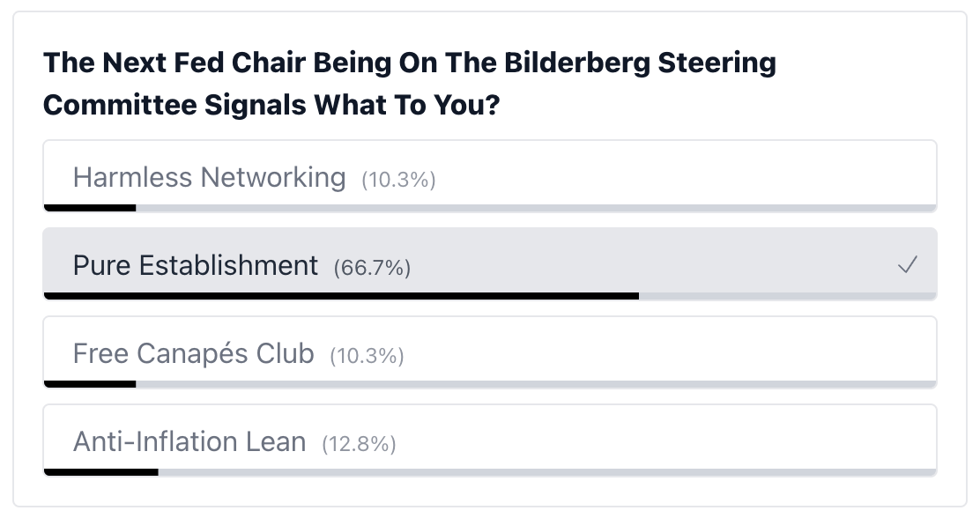Click the "Committee Signals What To You?" line

[x=271, y=105]
